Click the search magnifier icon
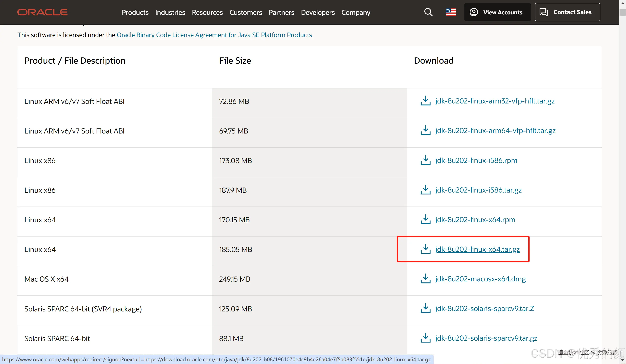This screenshot has width=626, height=364. 428,12
